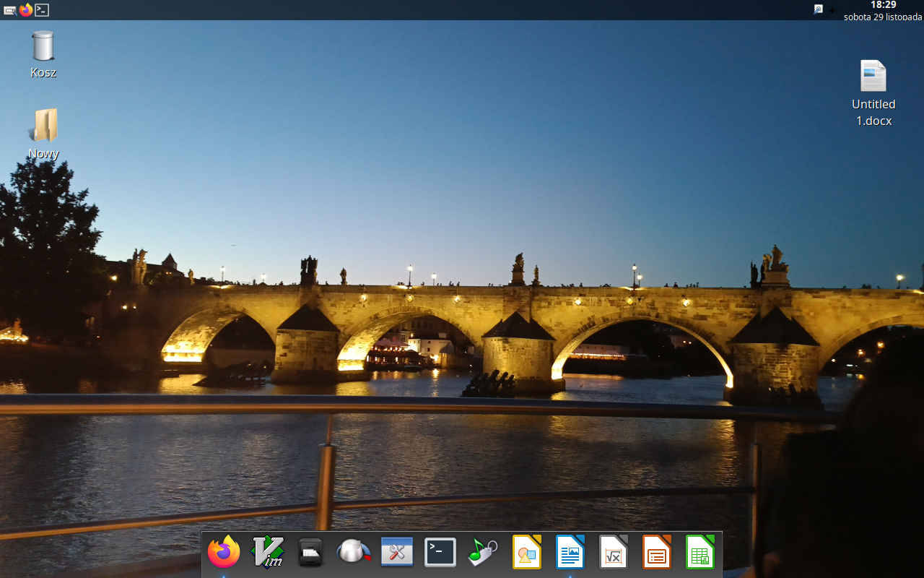The image size is (924, 578).
Task: Open the volume knob mixer in the dock
Action: (x=353, y=552)
